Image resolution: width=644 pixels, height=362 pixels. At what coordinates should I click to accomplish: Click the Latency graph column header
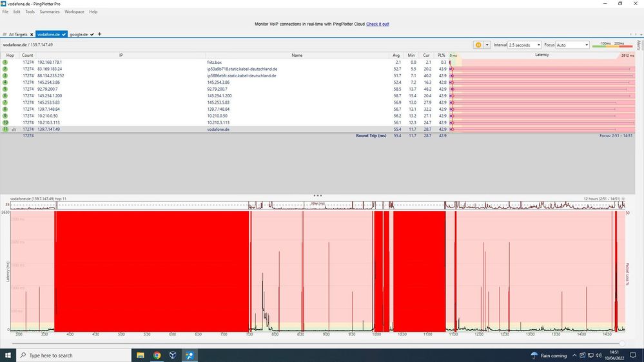[x=542, y=55]
